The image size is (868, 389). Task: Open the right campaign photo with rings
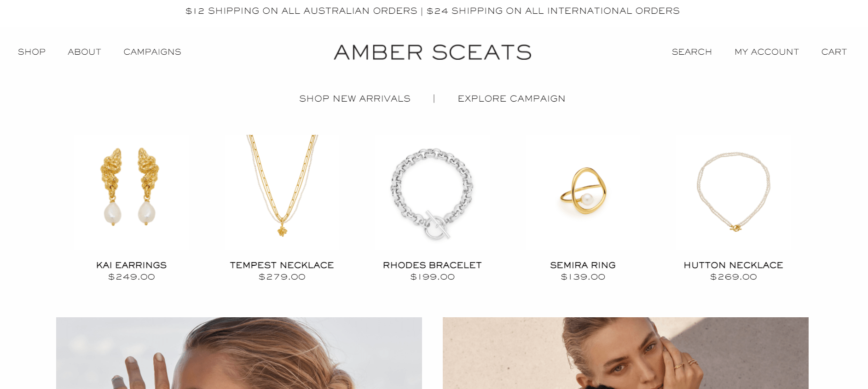point(625,353)
